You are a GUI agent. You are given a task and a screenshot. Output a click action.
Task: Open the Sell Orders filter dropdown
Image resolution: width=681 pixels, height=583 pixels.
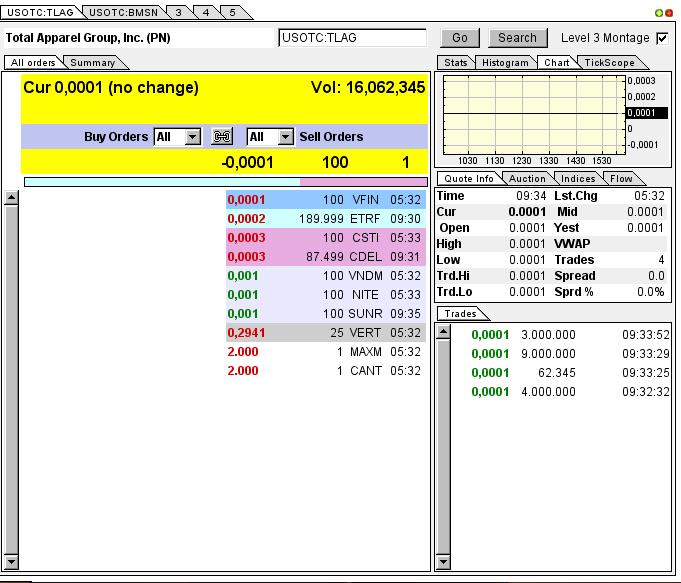(x=285, y=137)
